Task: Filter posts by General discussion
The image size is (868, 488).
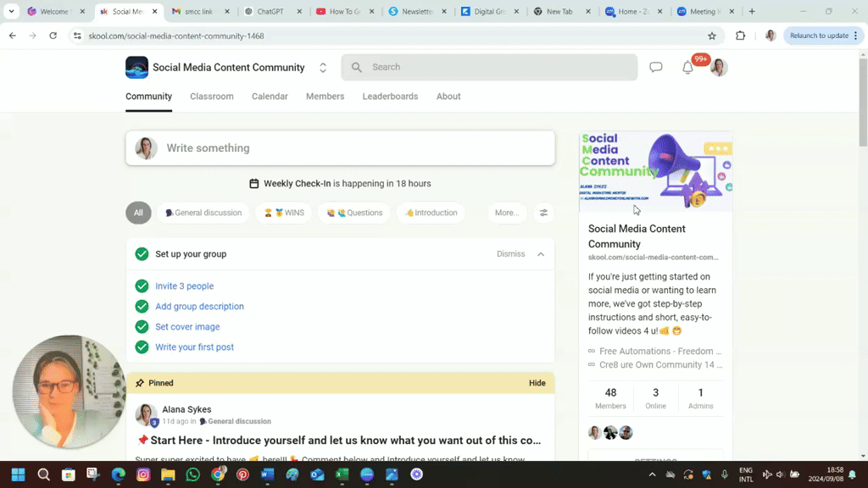Action: 203,213
